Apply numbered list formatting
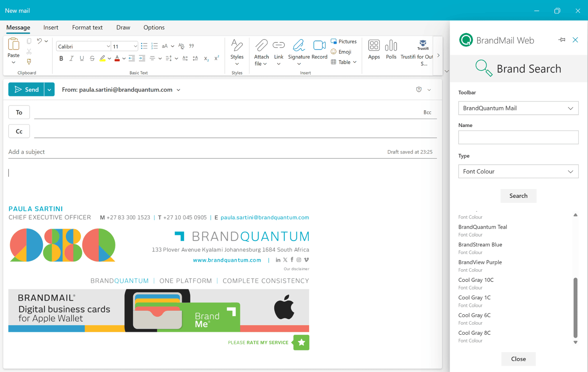588x372 pixels. point(154,46)
